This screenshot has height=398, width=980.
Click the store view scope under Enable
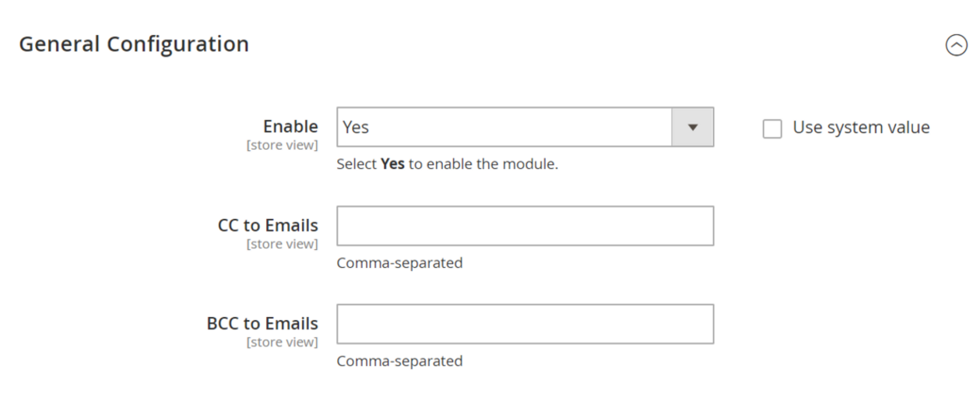coord(282,145)
